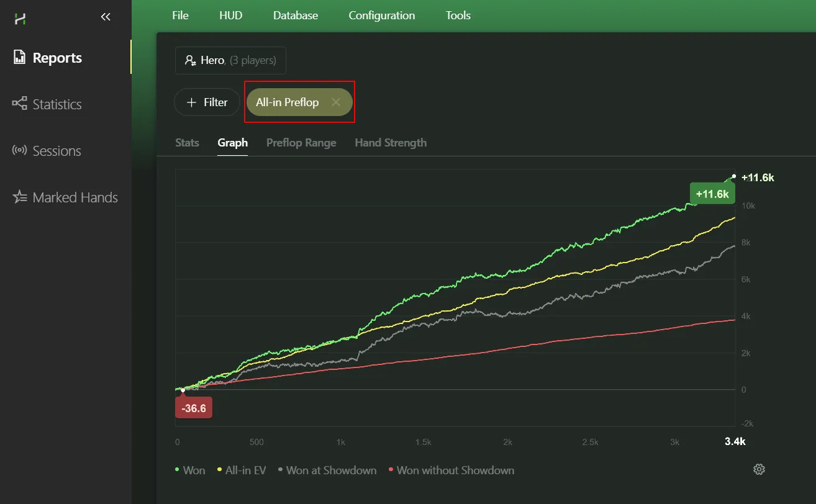Switch to the Hand Strength tab

click(x=391, y=143)
